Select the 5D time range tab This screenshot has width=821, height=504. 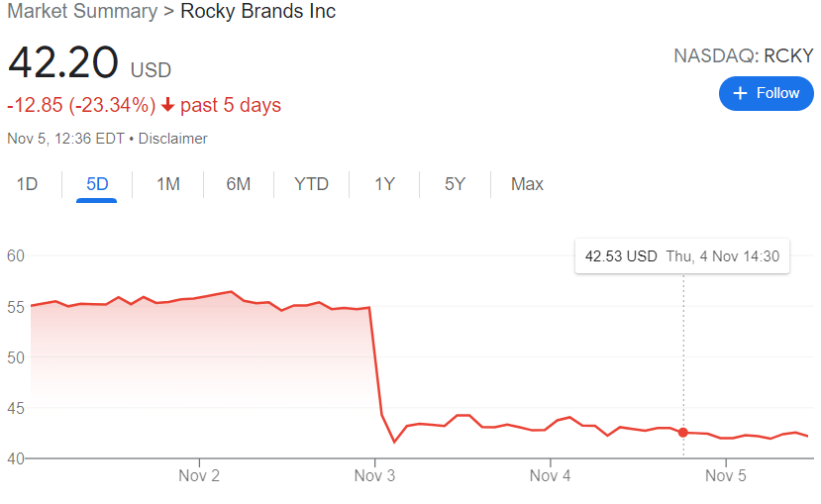coord(97,184)
